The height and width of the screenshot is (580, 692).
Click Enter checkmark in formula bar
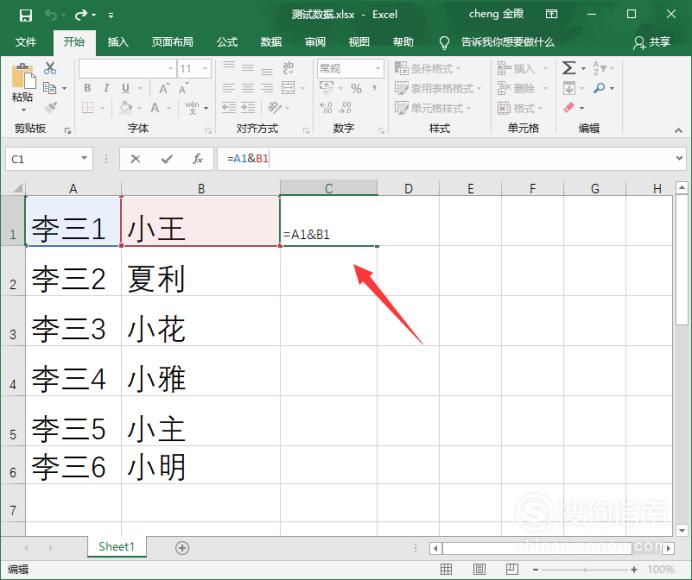[166, 159]
